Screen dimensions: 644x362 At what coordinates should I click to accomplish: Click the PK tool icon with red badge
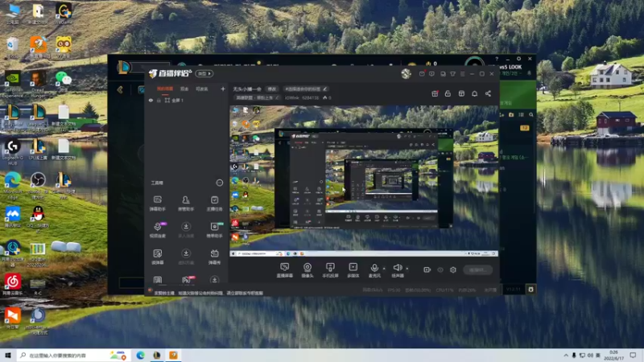[x=187, y=280]
